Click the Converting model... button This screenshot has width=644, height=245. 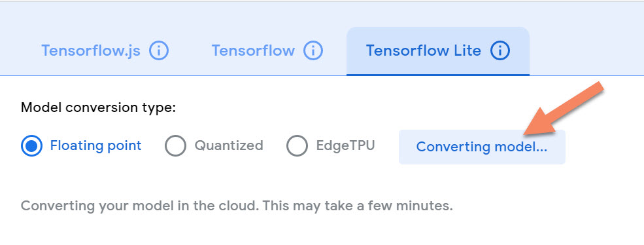(482, 147)
